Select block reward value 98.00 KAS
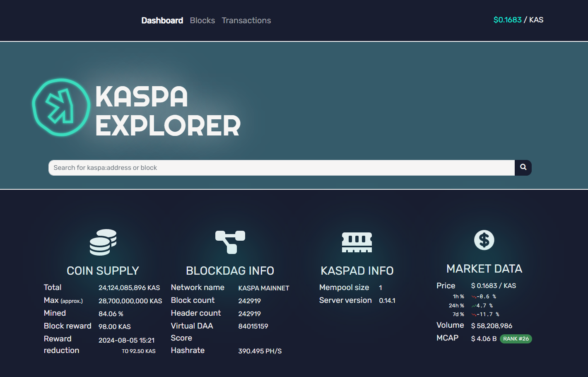This screenshot has height=377, width=588. (115, 327)
